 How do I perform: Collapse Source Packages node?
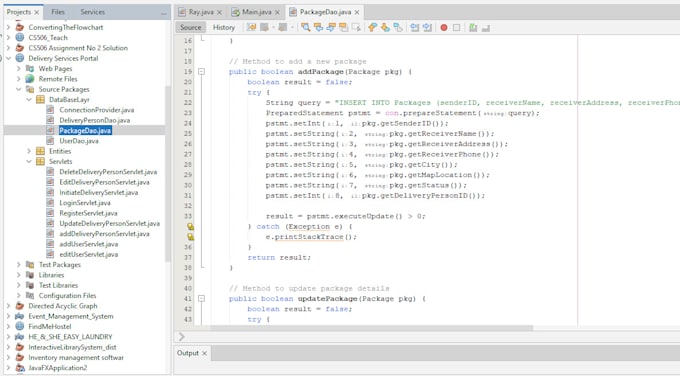tap(19, 89)
